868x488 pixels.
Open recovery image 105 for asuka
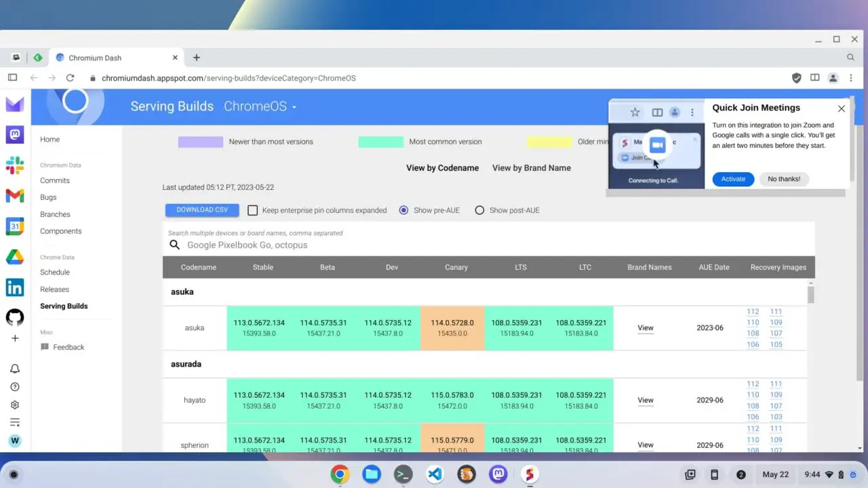(x=776, y=344)
